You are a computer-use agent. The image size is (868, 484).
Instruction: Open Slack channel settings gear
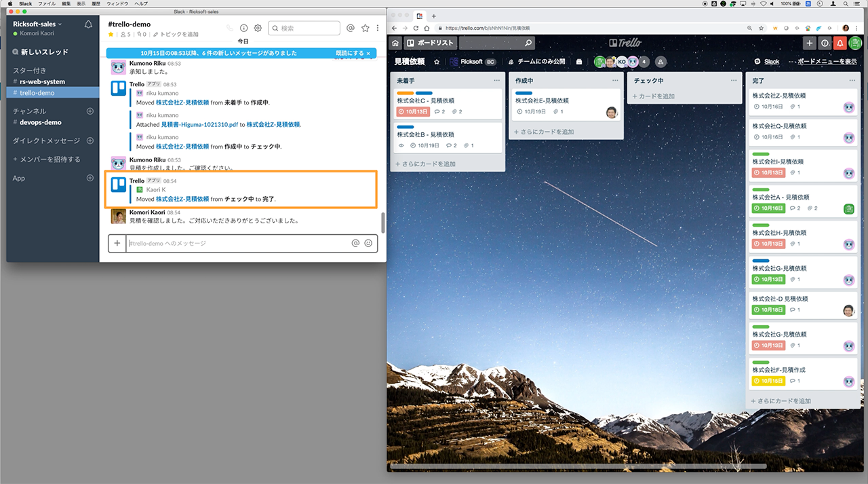pos(258,28)
